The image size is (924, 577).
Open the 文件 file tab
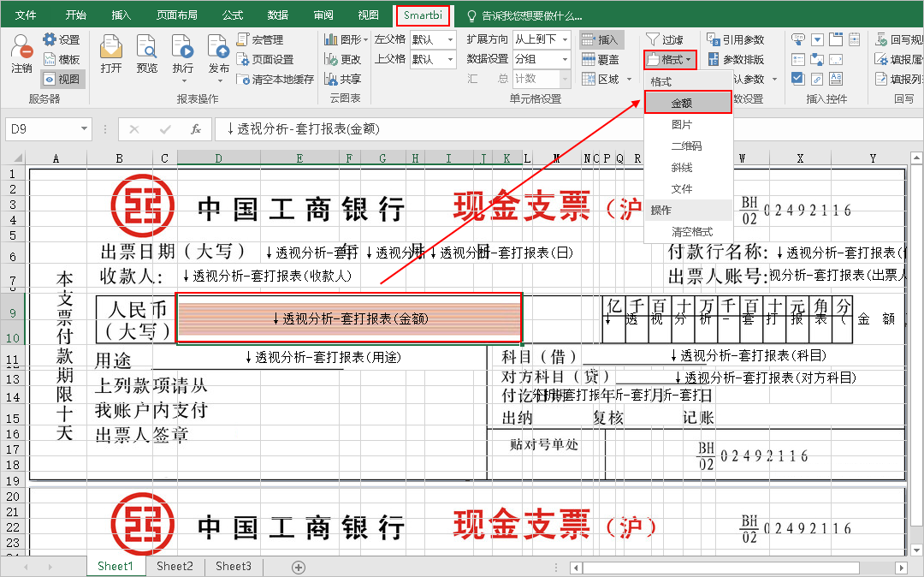[x=26, y=15]
